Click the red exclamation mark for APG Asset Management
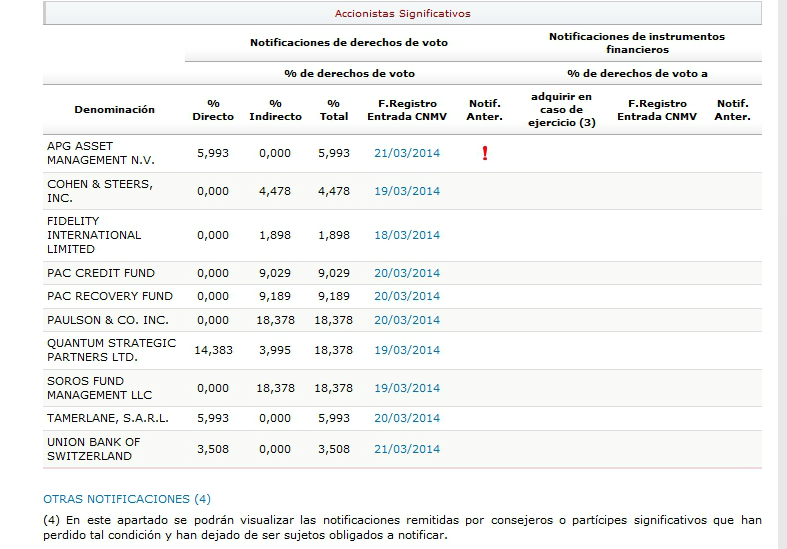The width and height of the screenshot is (787, 549). 485,153
